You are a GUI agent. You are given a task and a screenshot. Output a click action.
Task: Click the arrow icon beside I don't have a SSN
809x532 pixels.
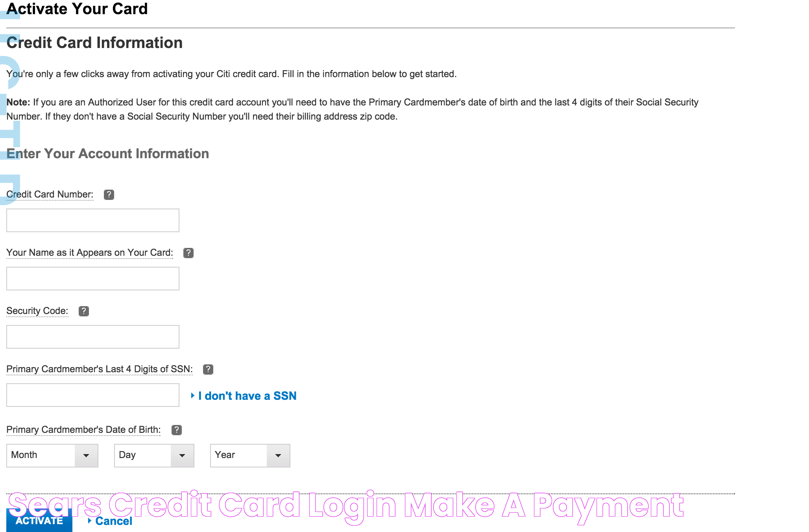pyautogui.click(x=194, y=395)
